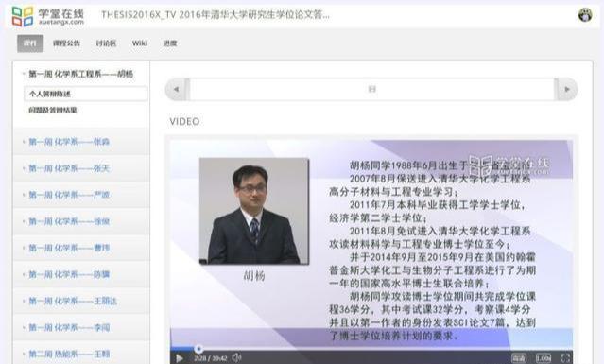Expand the 第二周 热能系 section

[x=81, y=354]
